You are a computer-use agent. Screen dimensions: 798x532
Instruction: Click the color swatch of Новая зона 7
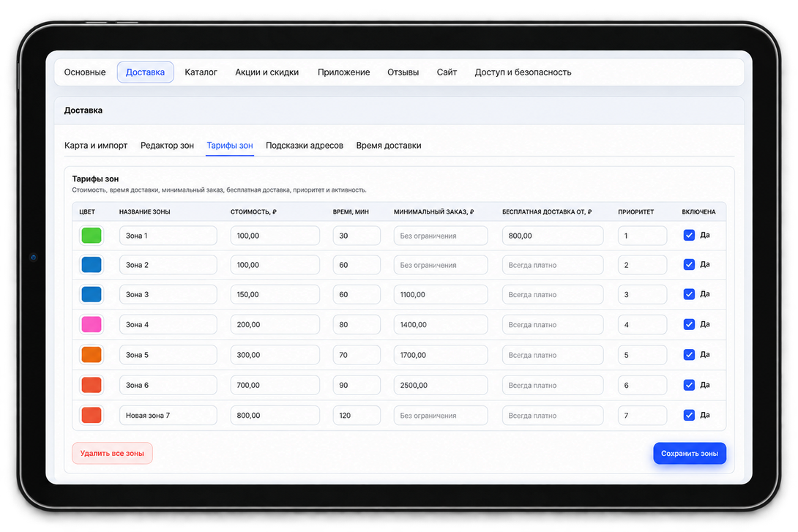coord(92,415)
